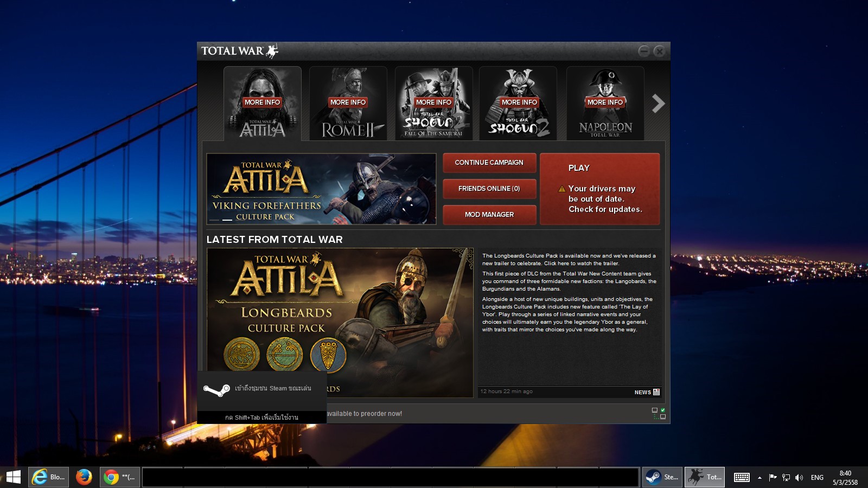868x488 pixels.
Task: Open the Viking Forefathers Culture Pack banner
Action: [x=321, y=189]
